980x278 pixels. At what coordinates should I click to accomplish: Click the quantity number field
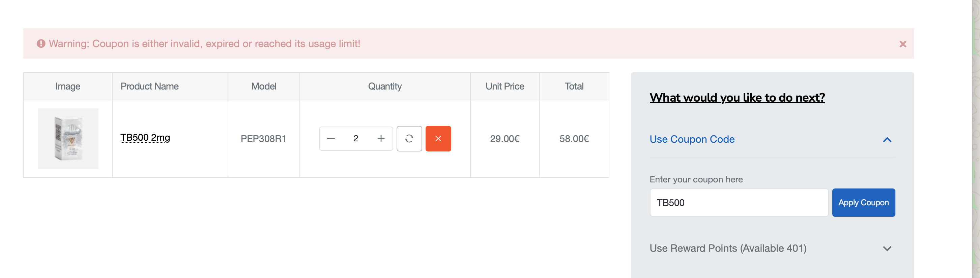click(x=356, y=139)
